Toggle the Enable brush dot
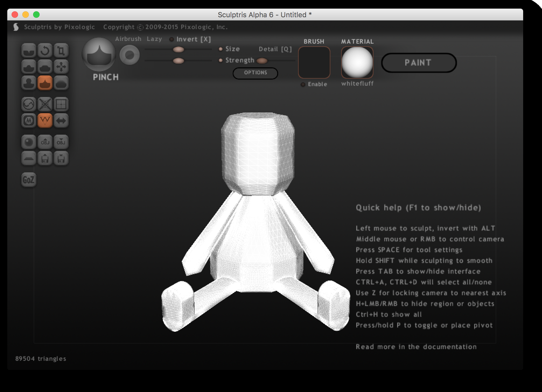The height and width of the screenshot is (392, 542). [x=303, y=85]
